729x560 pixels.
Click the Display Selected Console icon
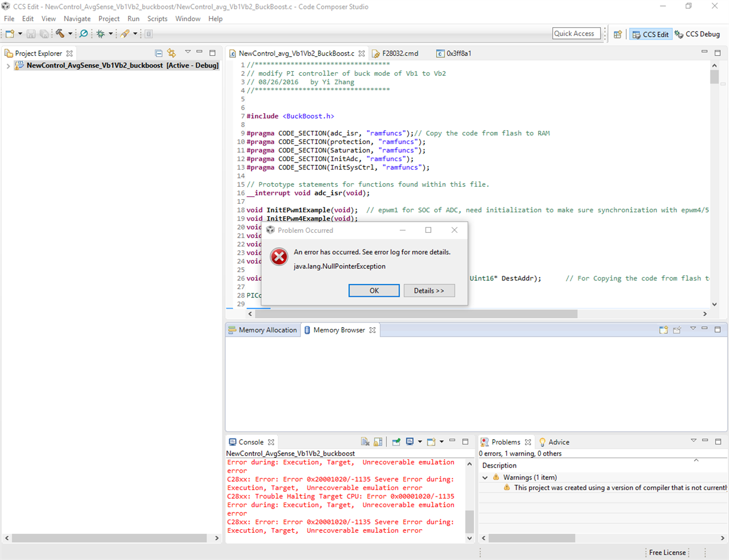[x=410, y=442]
